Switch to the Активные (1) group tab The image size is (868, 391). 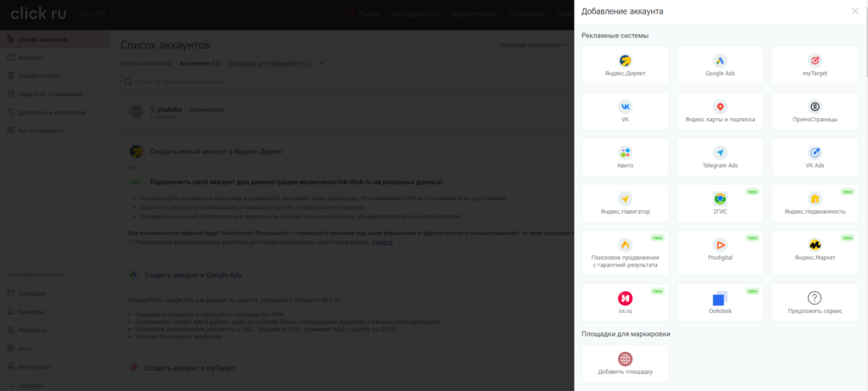tap(200, 64)
